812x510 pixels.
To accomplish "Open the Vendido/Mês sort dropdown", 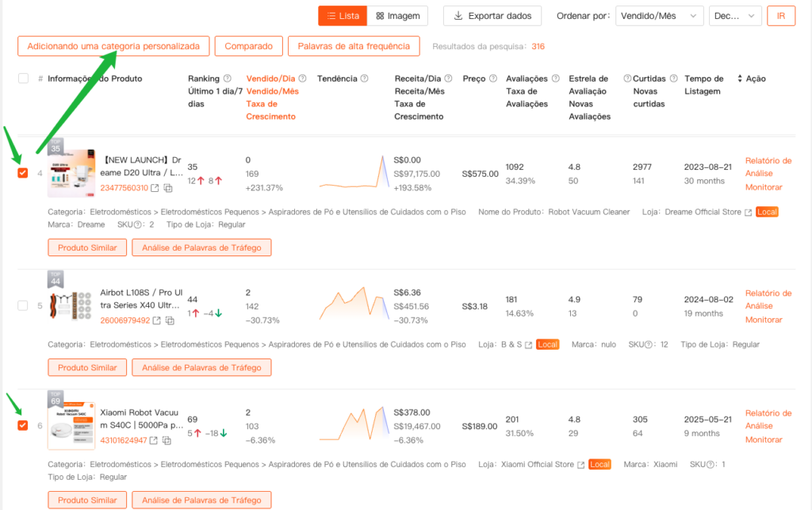I will tap(660, 16).
